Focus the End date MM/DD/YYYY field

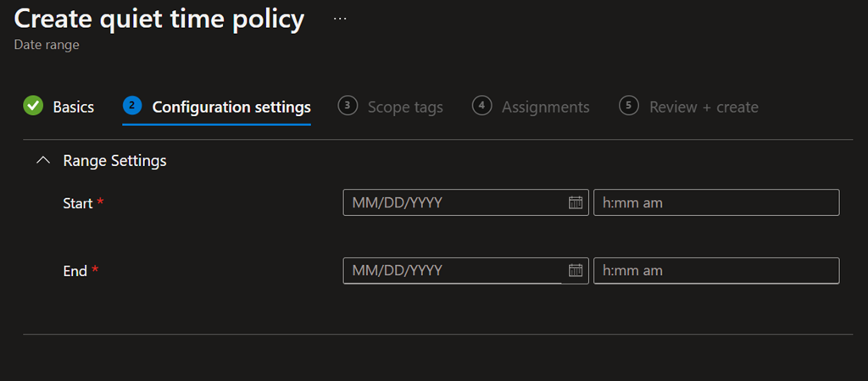pos(453,271)
